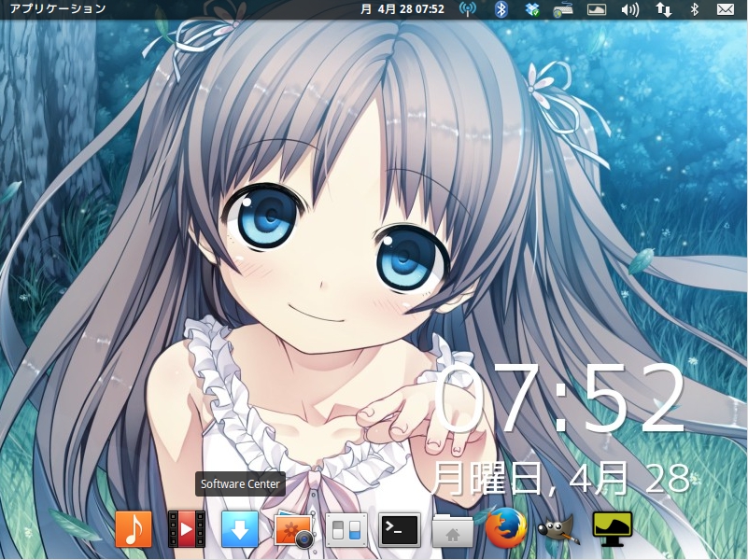Open the sound volume indicator

pos(629,9)
